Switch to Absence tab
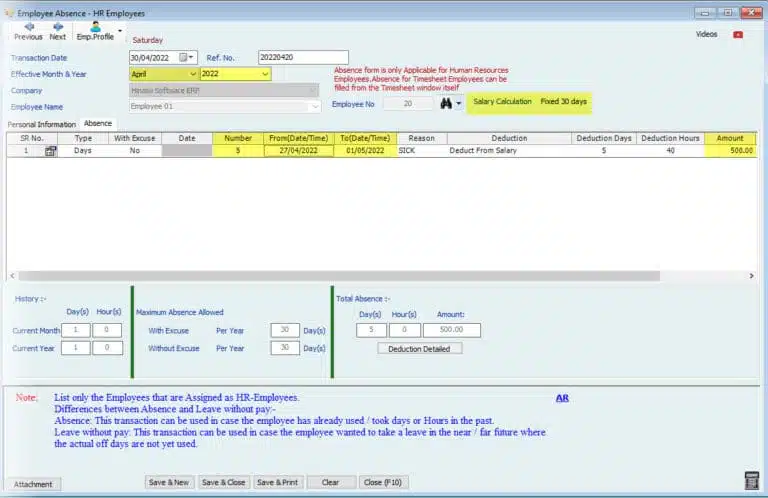768x498 pixels. tap(97, 123)
